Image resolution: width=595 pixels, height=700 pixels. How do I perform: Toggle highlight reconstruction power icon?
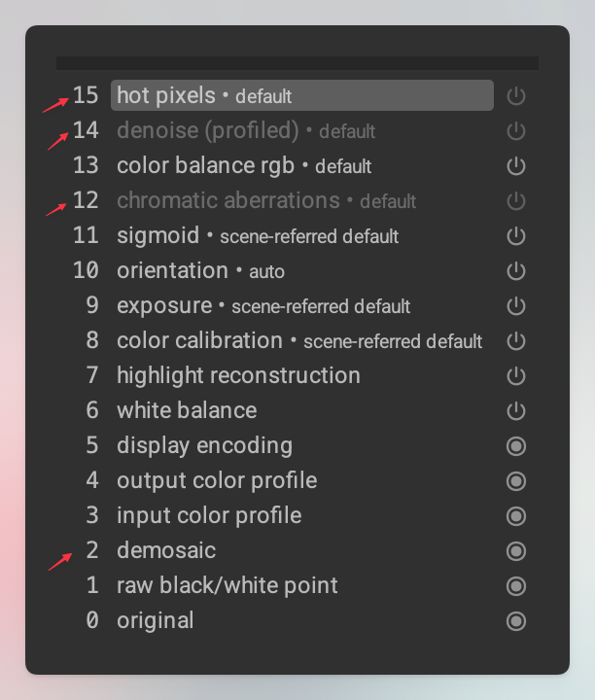[516, 376]
